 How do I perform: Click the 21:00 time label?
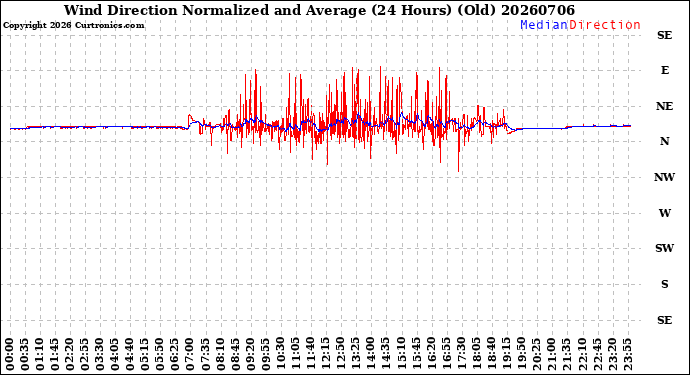point(550,355)
